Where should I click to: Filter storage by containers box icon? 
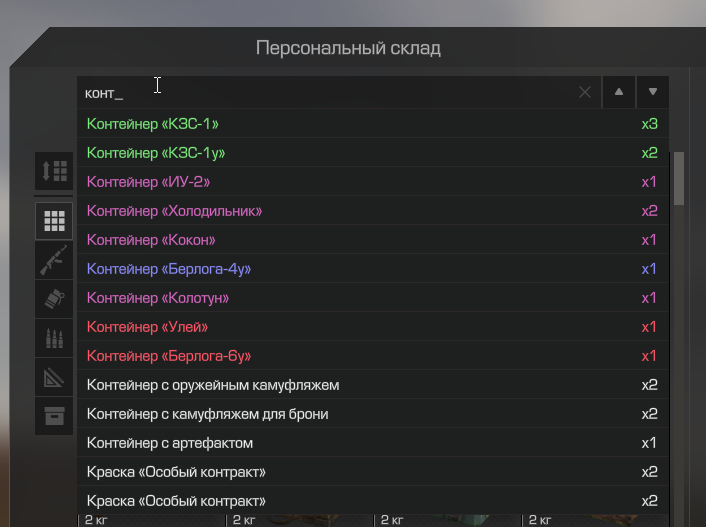(x=54, y=416)
